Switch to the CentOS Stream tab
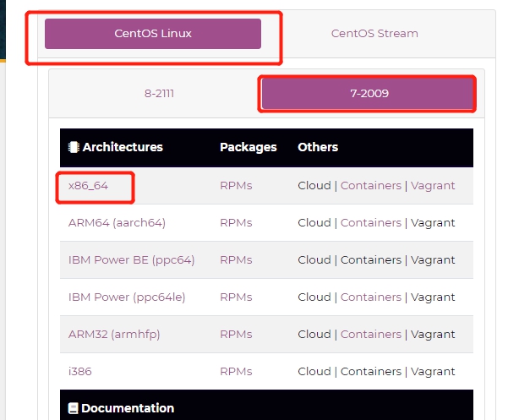The image size is (519, 420). (x=374, y=34)
